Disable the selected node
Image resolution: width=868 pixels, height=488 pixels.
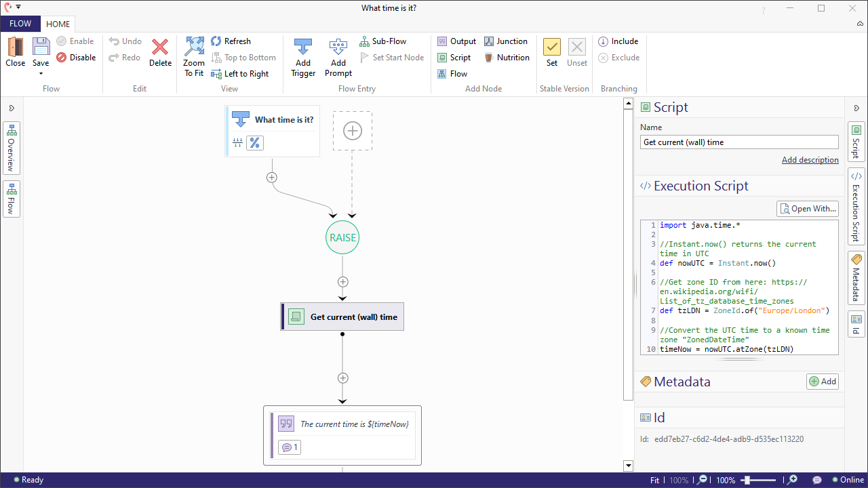click(76, 58)
